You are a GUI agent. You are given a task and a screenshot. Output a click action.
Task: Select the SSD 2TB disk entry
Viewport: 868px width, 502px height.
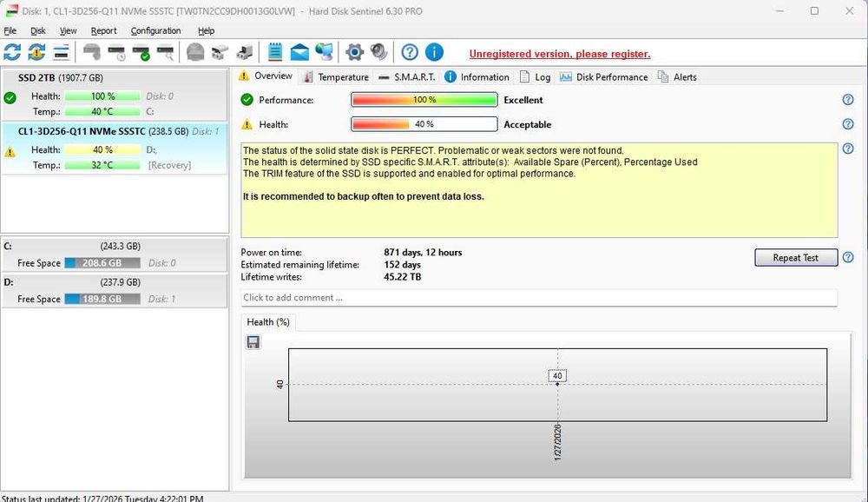[115, 95]
